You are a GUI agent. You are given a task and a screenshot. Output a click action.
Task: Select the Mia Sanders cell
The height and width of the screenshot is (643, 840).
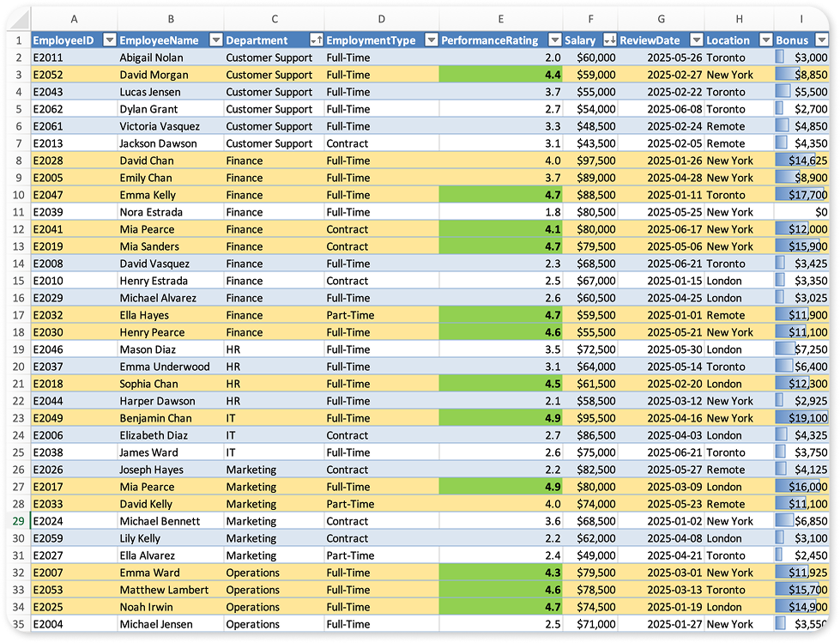pos(171,246)
